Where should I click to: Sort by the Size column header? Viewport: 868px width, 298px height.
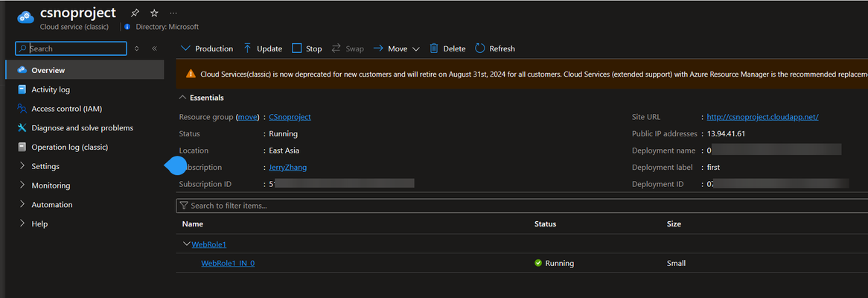pos(674,223)
